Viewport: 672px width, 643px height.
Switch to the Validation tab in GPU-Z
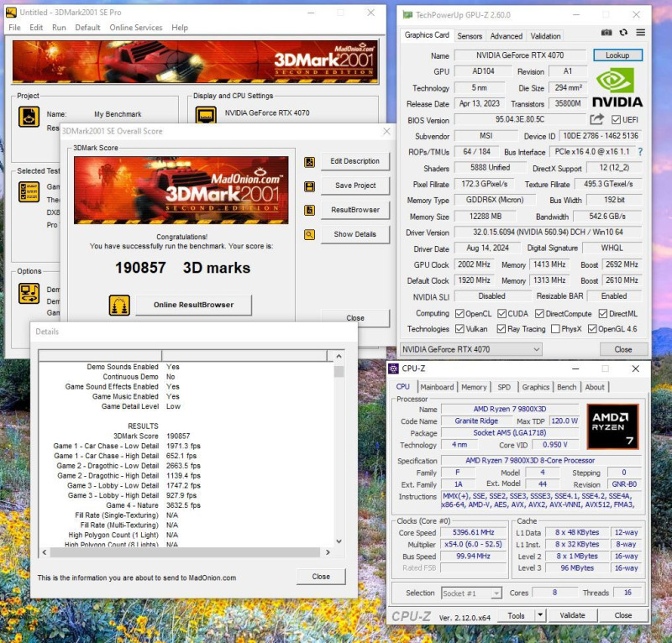545,36
